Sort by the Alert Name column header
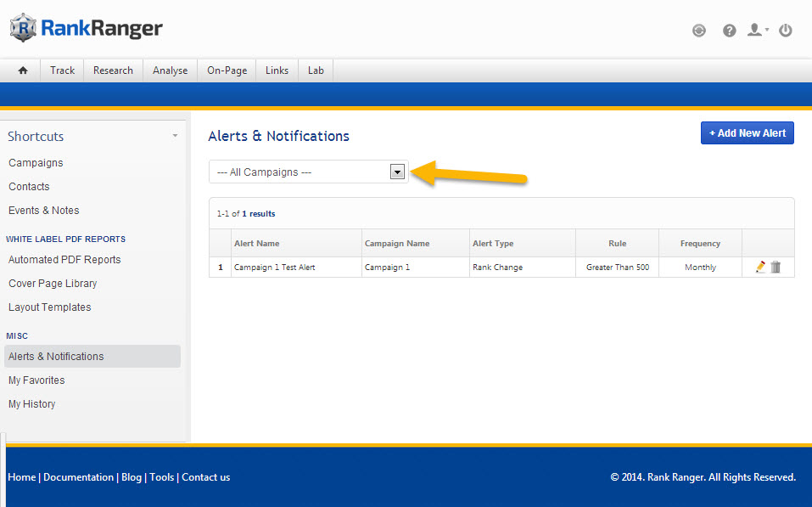This screenshot has width=812, height=507. tap(256, 244)
